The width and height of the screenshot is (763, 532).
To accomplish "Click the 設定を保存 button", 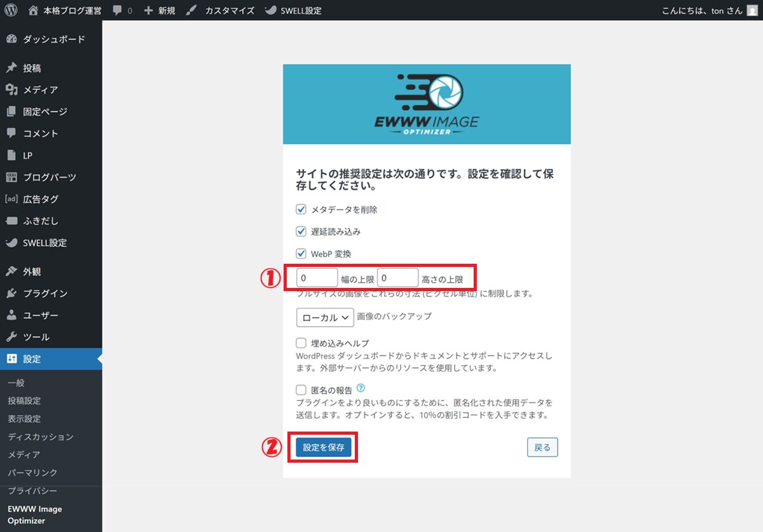I will pyautogui.click(x=324, y=447).
